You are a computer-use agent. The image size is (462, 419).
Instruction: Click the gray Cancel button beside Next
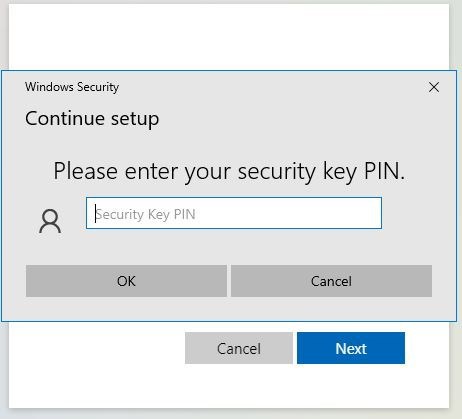239,348
